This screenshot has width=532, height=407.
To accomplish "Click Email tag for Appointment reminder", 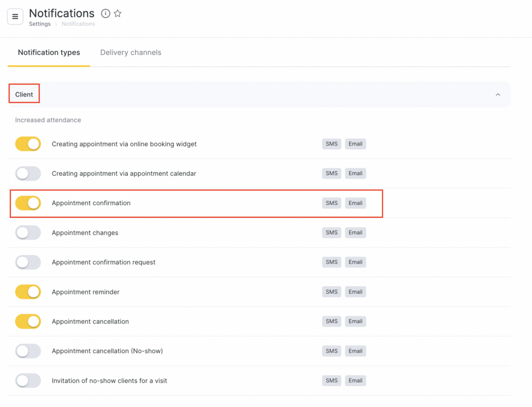I will pos(355,292).
